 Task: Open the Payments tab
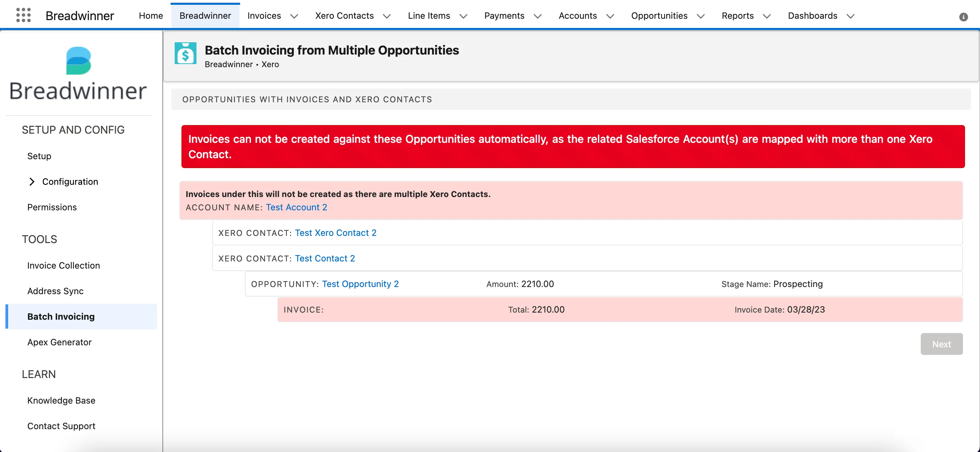[504, 16]
